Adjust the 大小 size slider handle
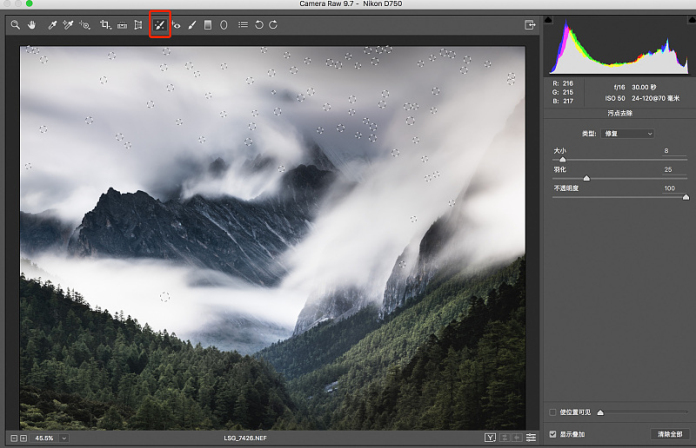The image size is (696, 448). click(x=562, y=159)
